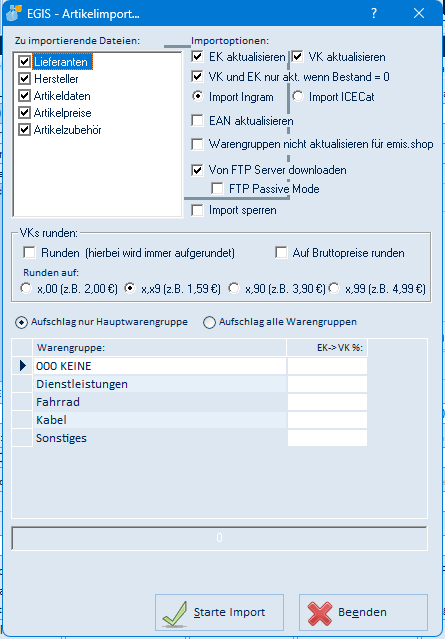Uncheck the Lieferanten file checkbox
Screen dimensions: 445x639
point(25,62)
